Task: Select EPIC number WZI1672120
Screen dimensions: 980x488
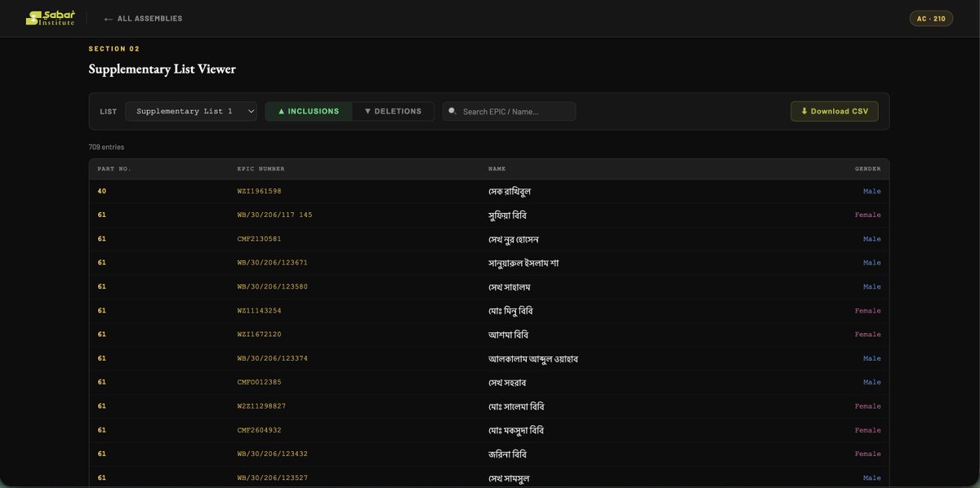Action: pos(259,335)
